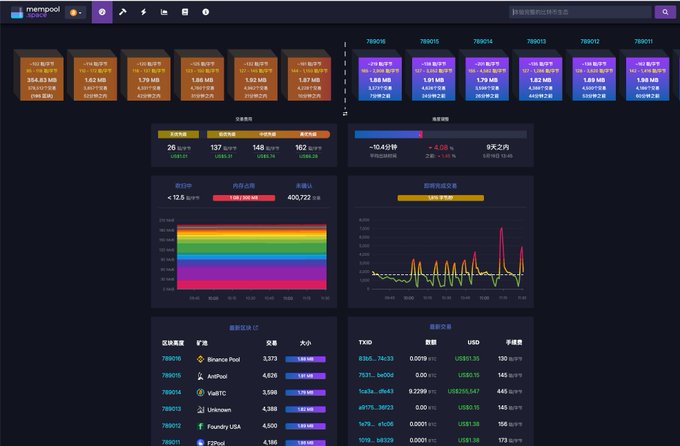The width and height of the screenshot is (680, 446).
Task: Click the incoming transactions line graph
Action: click(x=448, y=257)
